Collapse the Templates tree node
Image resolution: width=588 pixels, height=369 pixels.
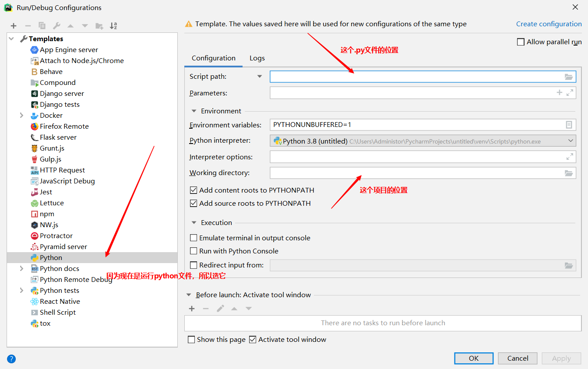(12, 39)
